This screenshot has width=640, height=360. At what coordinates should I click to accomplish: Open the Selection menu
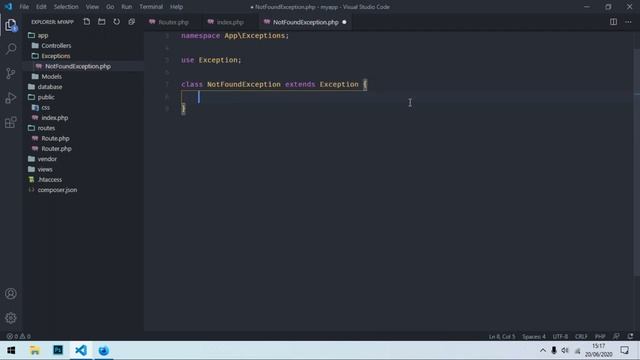pyautogui.click(x=66, y=7)
